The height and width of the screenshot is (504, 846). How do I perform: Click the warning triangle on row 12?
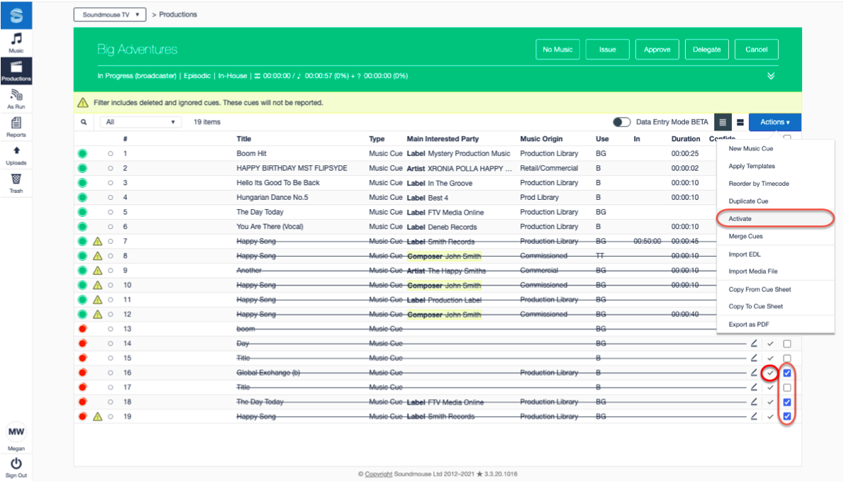pyautogui.click(x=98, y=314)
